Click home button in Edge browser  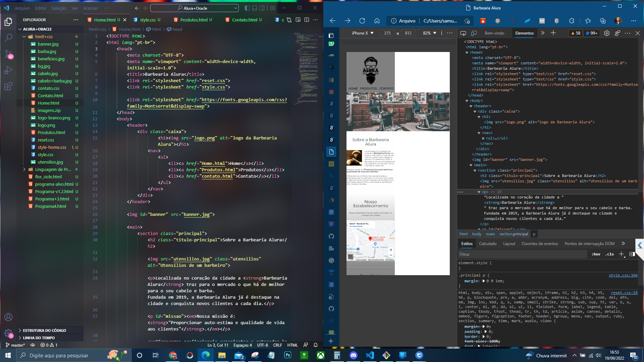pos(377,21)
